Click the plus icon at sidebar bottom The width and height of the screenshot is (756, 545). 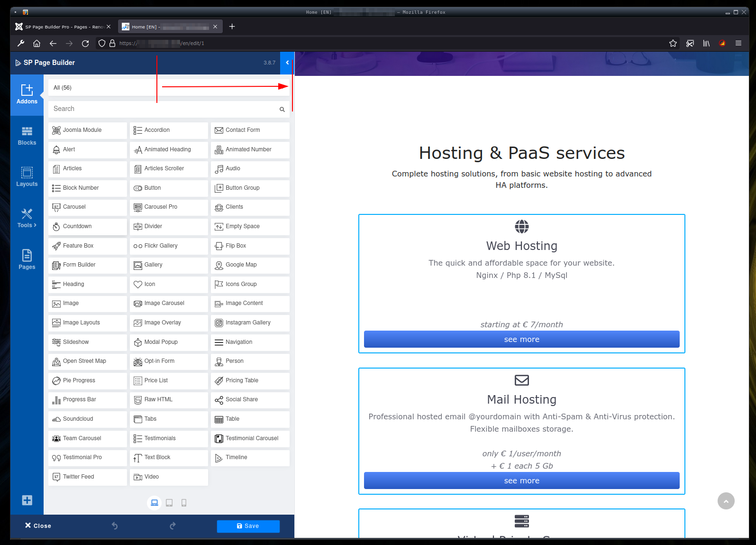coord(27,500)
